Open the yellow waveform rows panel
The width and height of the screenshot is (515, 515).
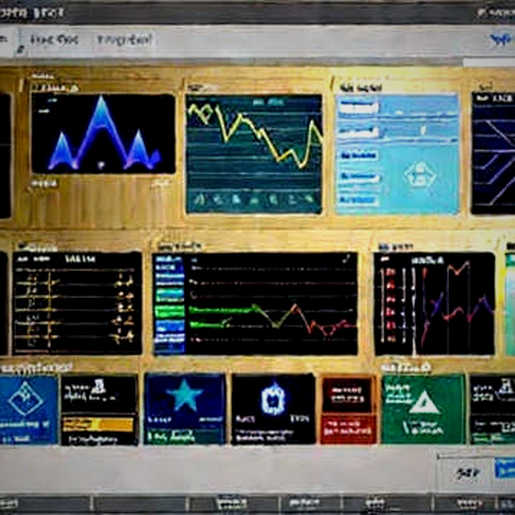tap(77, 303)
